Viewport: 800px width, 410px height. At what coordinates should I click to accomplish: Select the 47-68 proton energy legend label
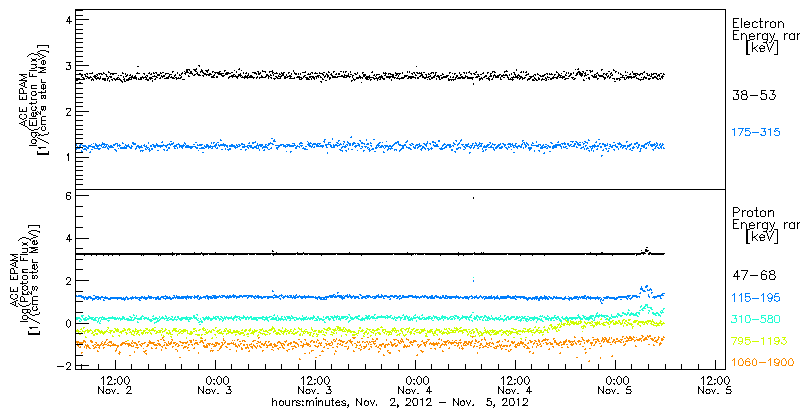tap(754, 276)
